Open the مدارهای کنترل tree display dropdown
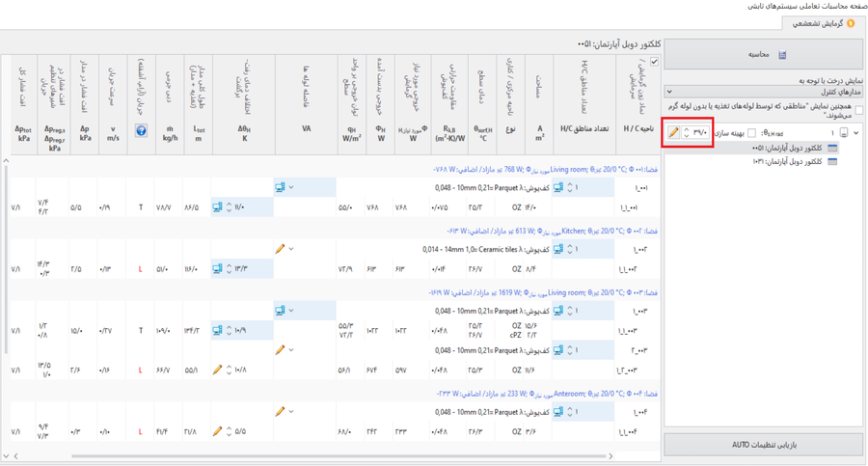Screen dimensions: 868x466 coord(763,92)
